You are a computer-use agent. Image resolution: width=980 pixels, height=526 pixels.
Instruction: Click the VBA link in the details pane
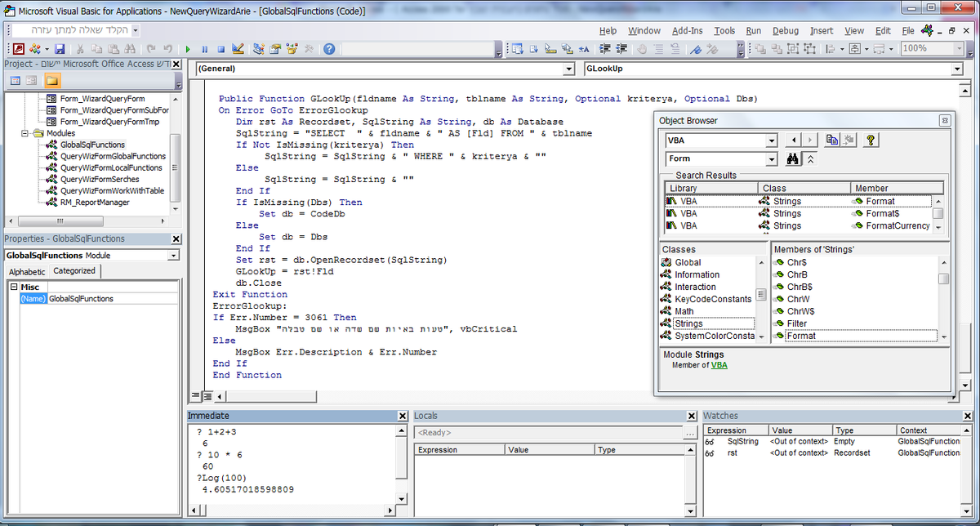719,365
